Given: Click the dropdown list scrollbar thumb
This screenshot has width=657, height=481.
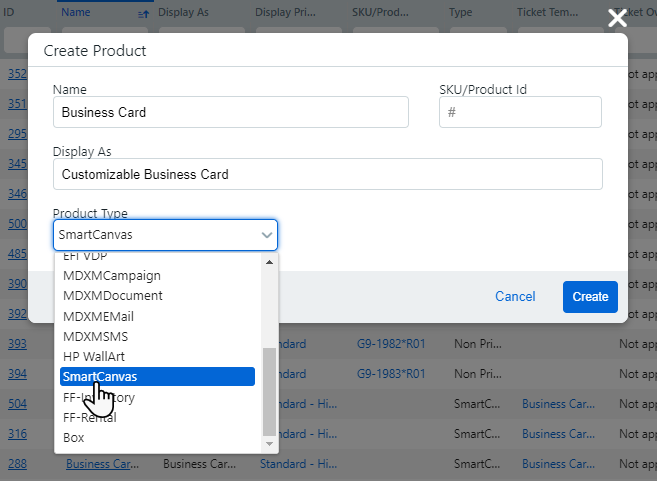Looking at the screenshot, I should [x=269, y=390].
